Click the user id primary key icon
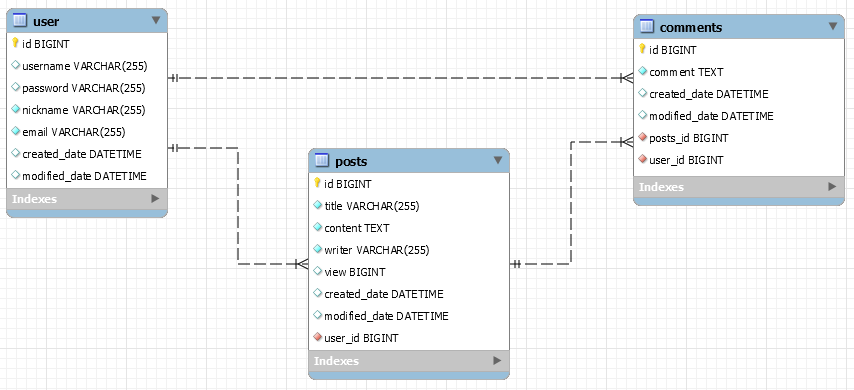854x390 pixels. 15,43
